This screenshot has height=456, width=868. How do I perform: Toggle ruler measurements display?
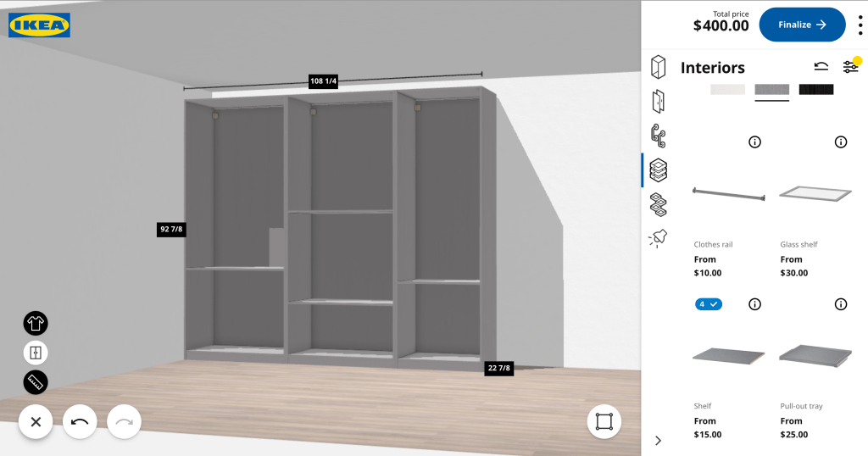(36, 382)
